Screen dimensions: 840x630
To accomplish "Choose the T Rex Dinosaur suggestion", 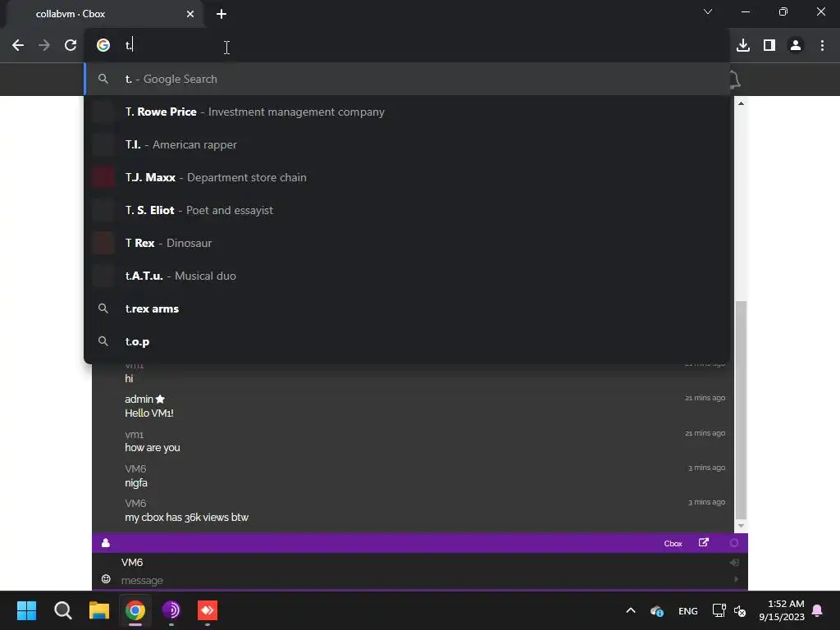I will 407,243.
